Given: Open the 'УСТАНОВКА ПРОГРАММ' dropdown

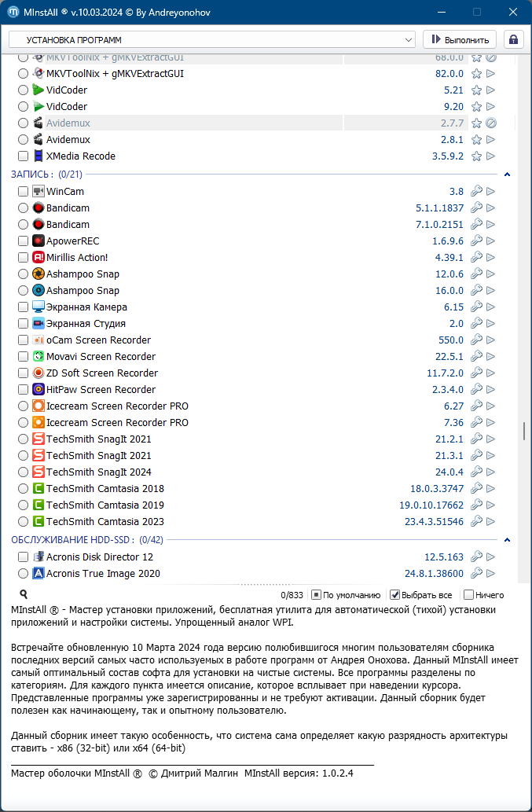Looking at the screenshot, I should (408, 39).
